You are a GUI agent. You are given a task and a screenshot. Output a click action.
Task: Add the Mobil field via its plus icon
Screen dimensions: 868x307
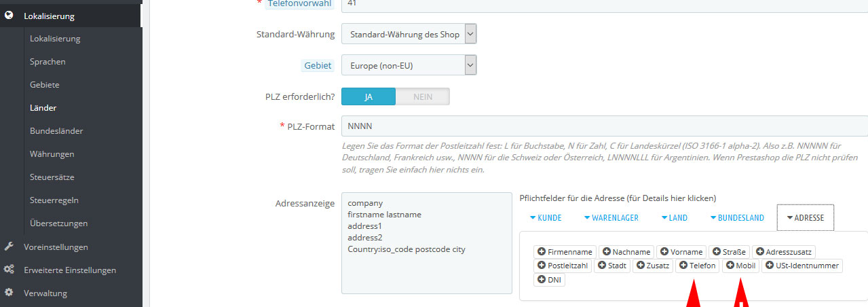click(x=730, y=266)
